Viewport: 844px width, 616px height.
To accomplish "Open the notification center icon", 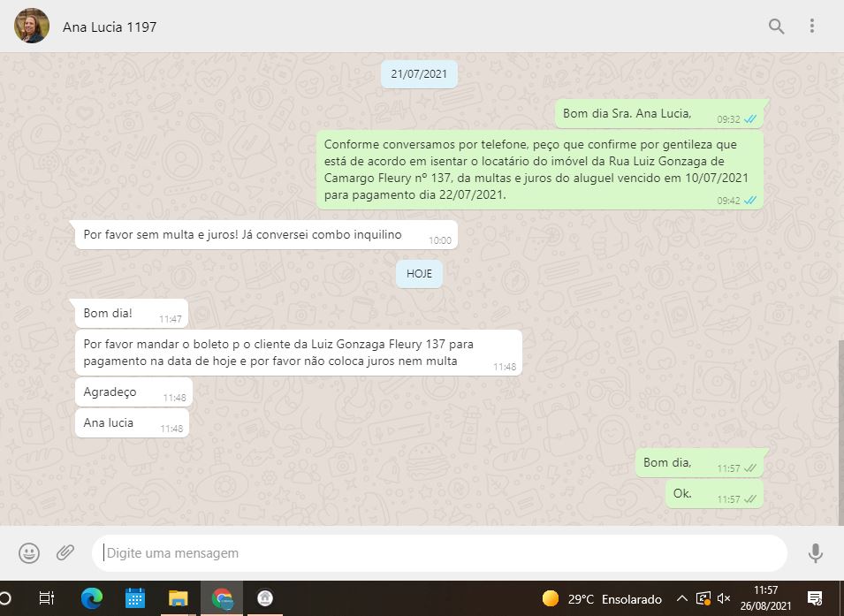I will click(815, 598).
